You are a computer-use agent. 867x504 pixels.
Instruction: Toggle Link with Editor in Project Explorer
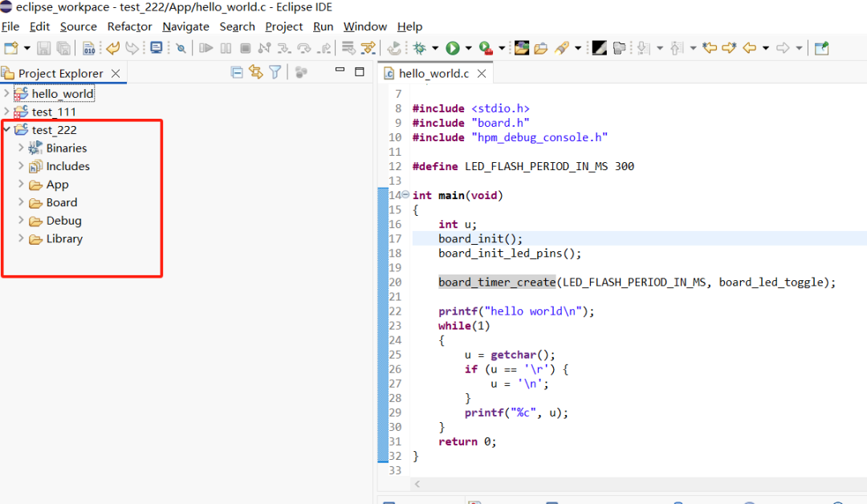(255, 72)
